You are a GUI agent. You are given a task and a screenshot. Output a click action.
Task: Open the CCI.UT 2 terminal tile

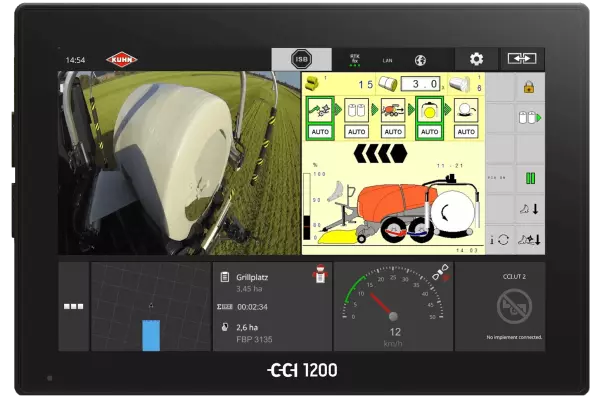pos(514,306)
